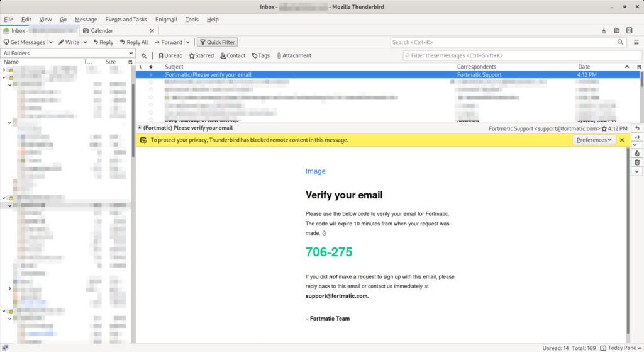The image size is (644, 352).
Task: Toggle the Contact quick filter
Action: click(233, 55)
